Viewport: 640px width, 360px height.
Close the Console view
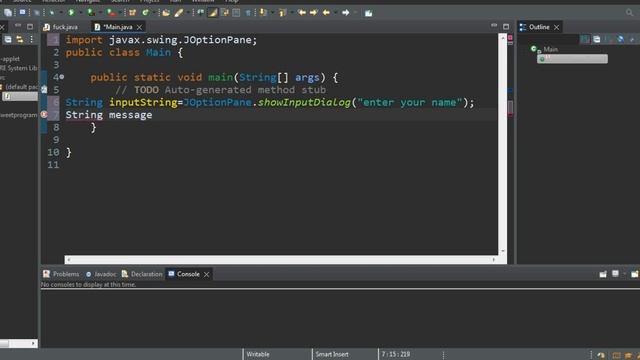207,274
